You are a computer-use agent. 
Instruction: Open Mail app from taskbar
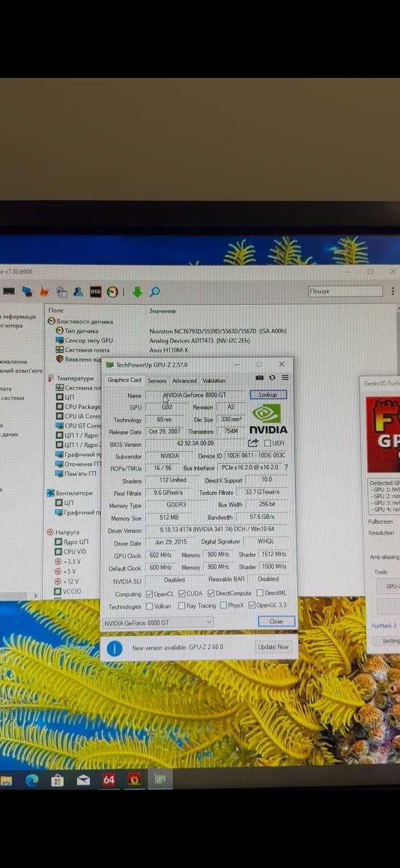[83, 780]
